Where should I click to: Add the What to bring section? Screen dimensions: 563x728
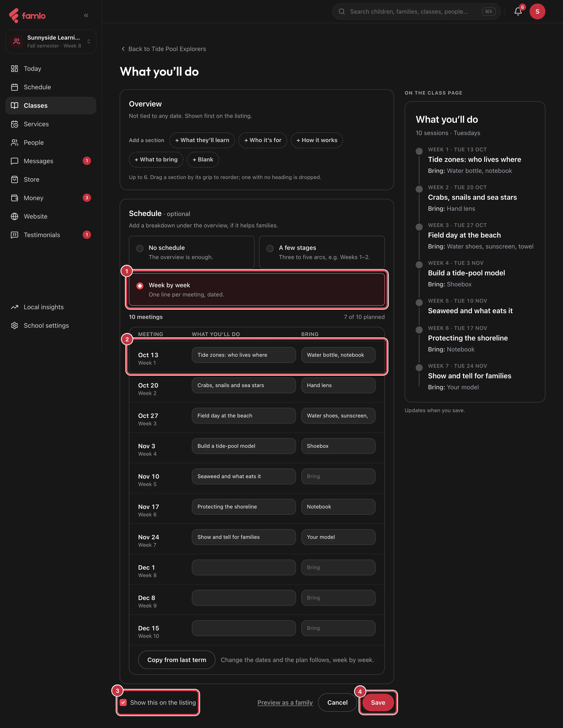click(156, 160)
